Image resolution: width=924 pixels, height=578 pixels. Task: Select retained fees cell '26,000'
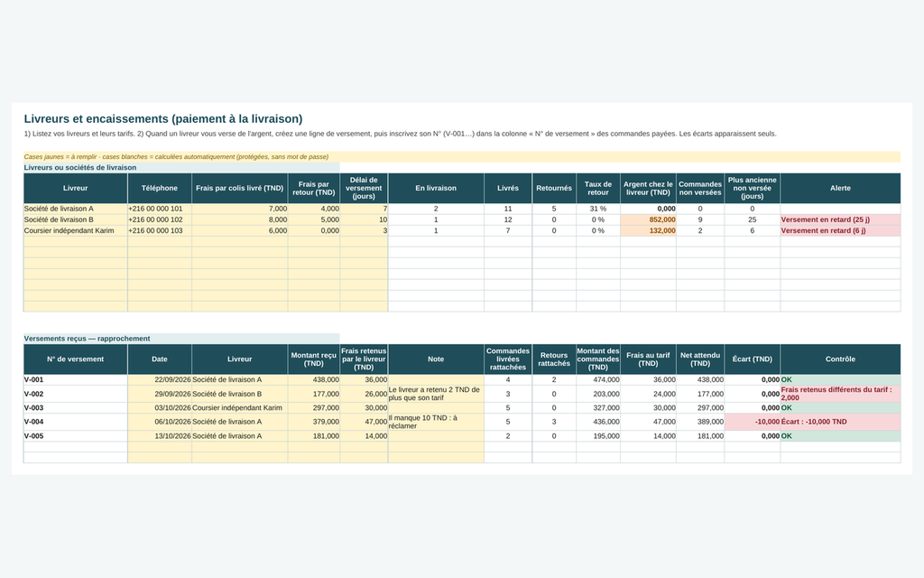364,394
